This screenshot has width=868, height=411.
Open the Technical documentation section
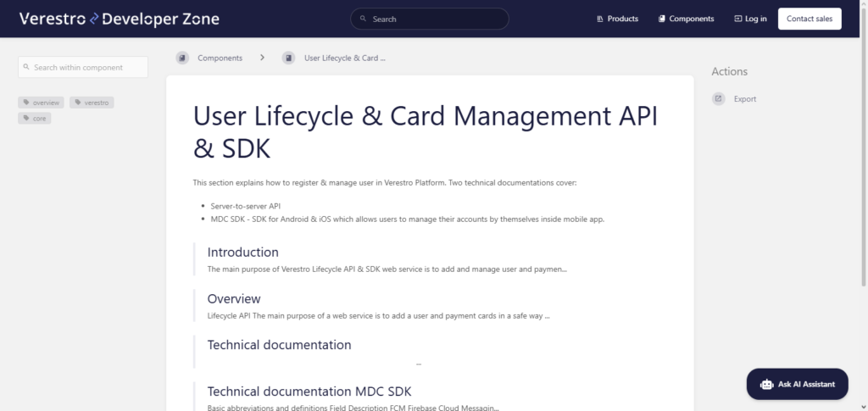pyautogui.click(x=279, y=345)
